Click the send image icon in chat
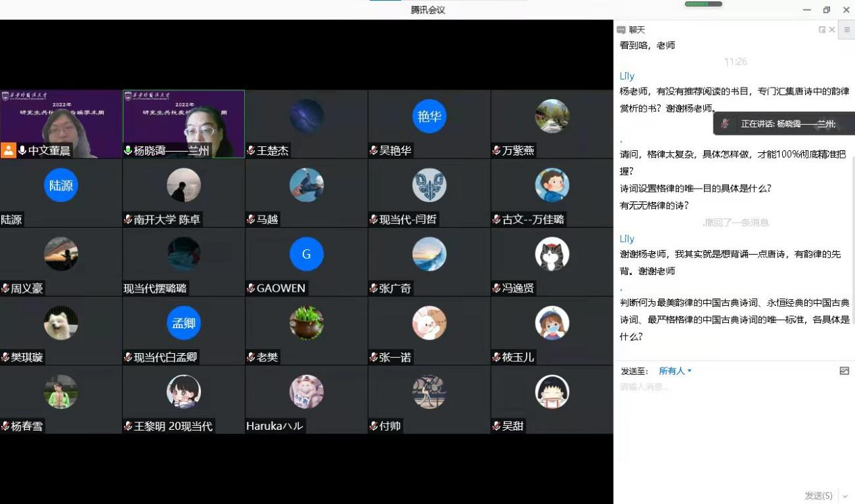 click(x=844, y=371)
